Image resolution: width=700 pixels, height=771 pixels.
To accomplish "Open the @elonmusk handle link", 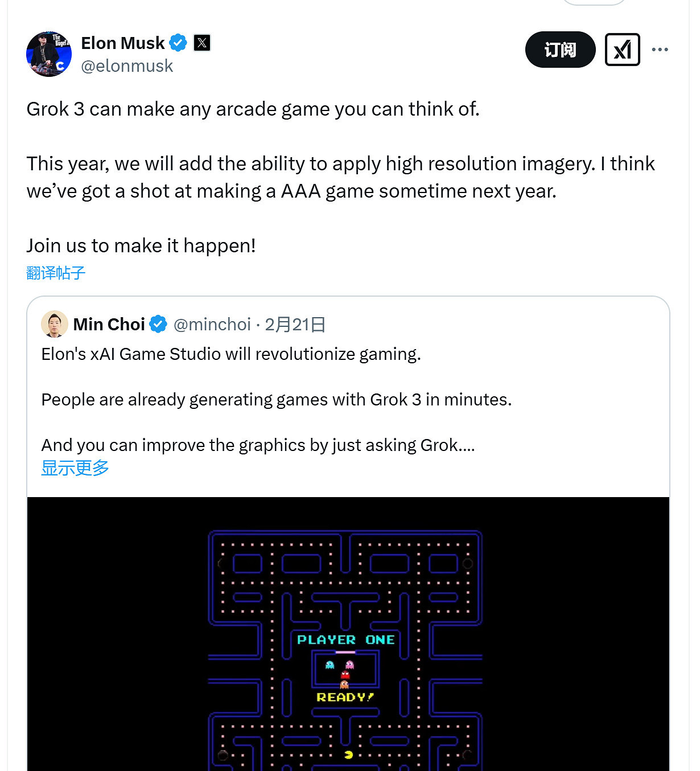I will (x=128, y=65).
